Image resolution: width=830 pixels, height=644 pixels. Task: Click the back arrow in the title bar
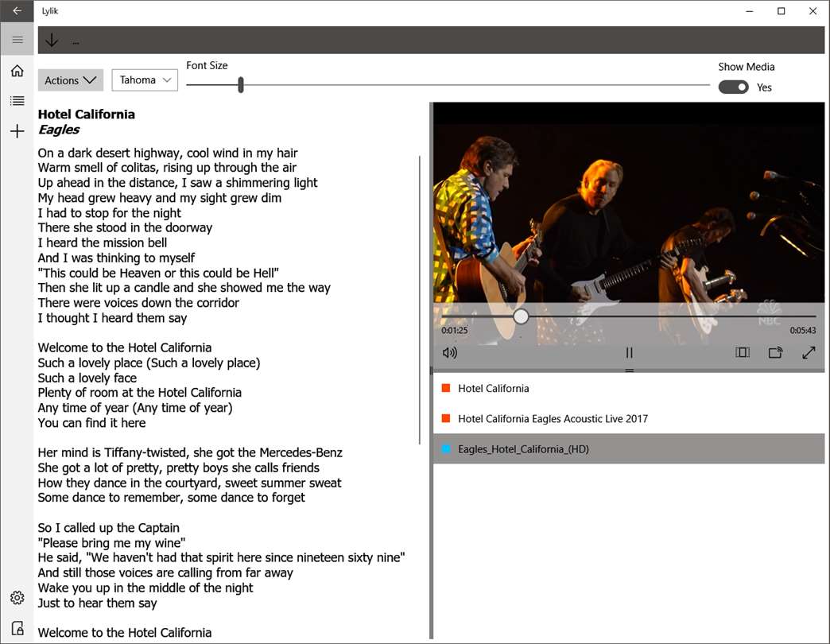[x=17, y=10]
